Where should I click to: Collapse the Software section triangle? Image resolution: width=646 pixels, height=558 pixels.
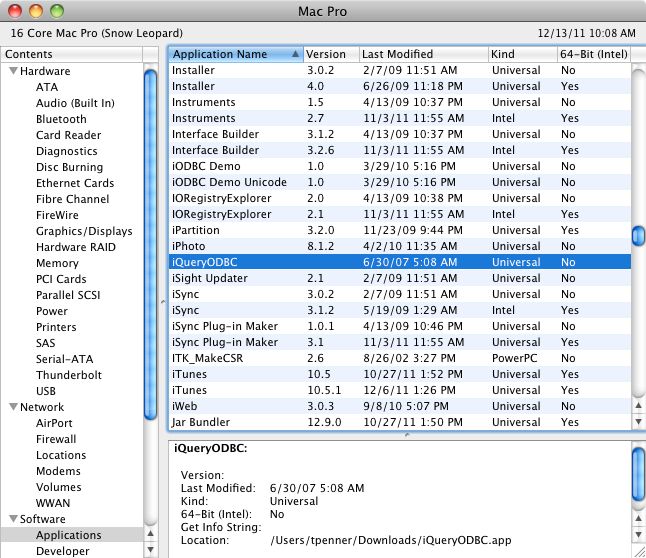pyautogui.click(x=13, y=519)
